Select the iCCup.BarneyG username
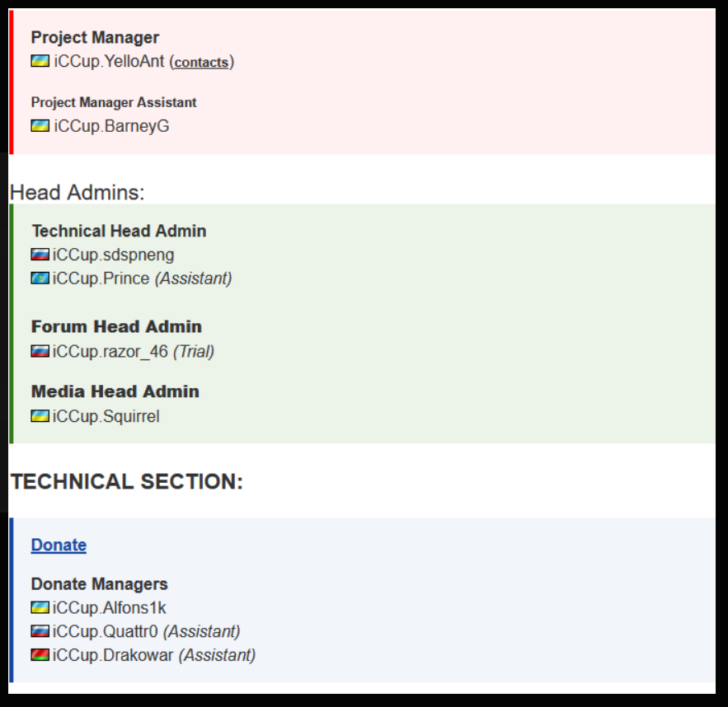Image resolution: width=728 pixels, height=707 pixels. tap(111, 126)
